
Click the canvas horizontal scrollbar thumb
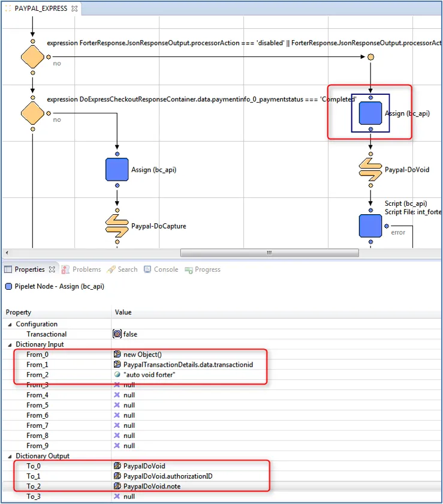pos(270,253)
